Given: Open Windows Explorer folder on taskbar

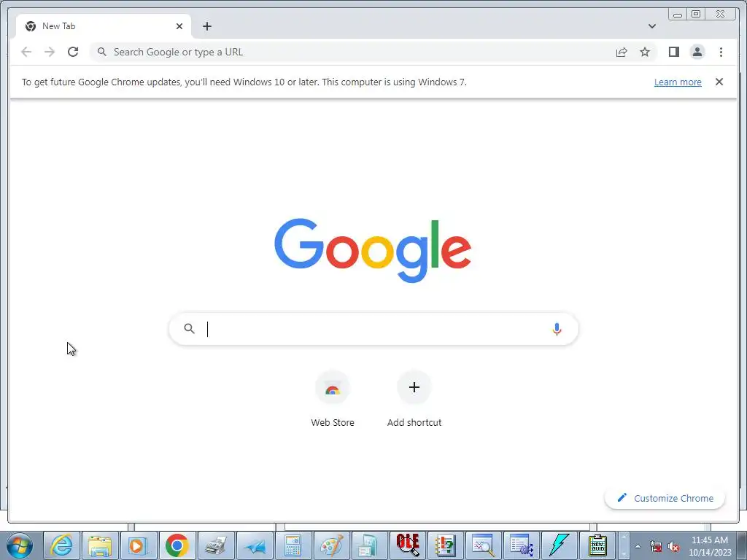Looking at the screenshot, I should pos(100,545).
